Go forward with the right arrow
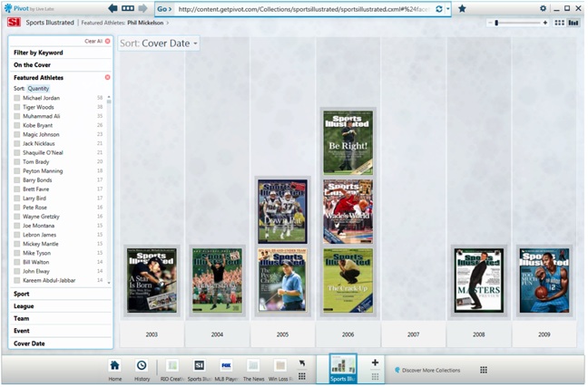Screen dimensions: 588x387 pyautogui.click(x=142, y=8)
